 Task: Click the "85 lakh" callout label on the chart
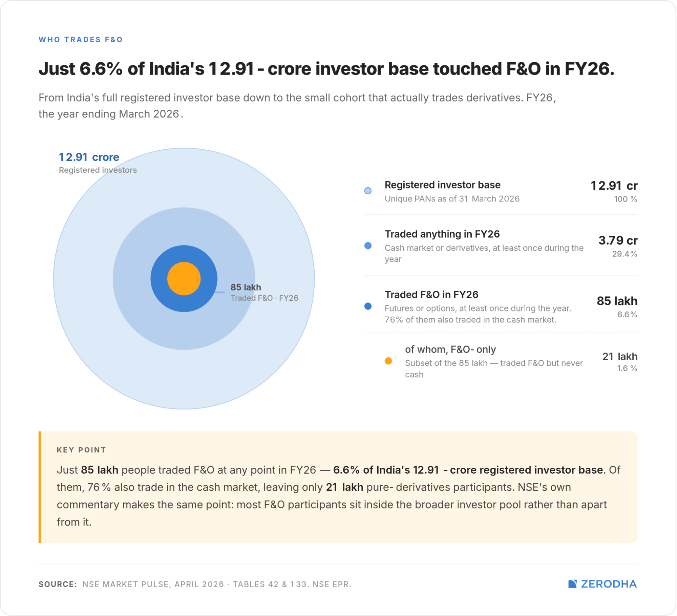click(x=246, y=288)
